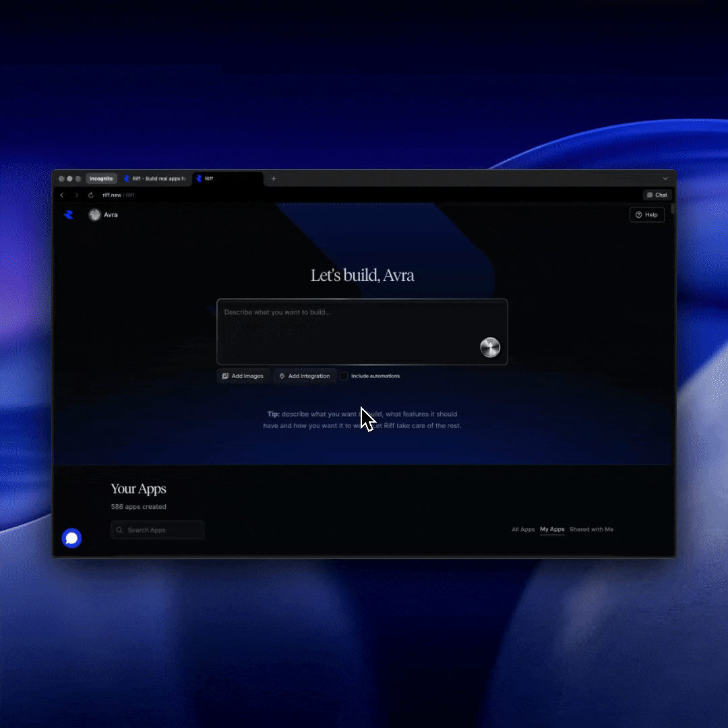
Task: Reload the page with the refresh icon
Action: click(91, 195)
